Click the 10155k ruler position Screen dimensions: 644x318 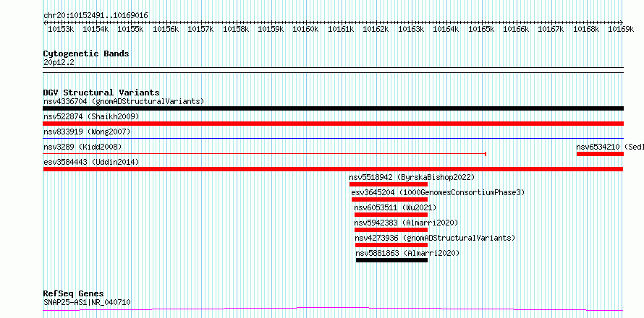(130, 29)
